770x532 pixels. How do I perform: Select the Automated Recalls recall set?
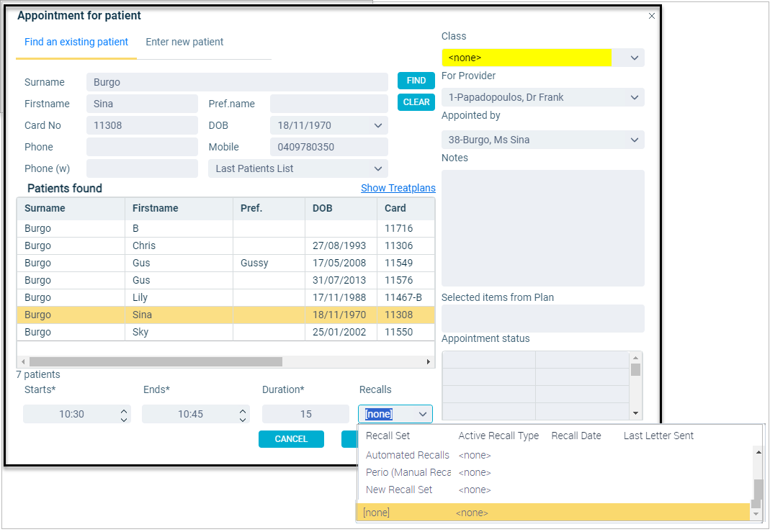click(555, 456)
